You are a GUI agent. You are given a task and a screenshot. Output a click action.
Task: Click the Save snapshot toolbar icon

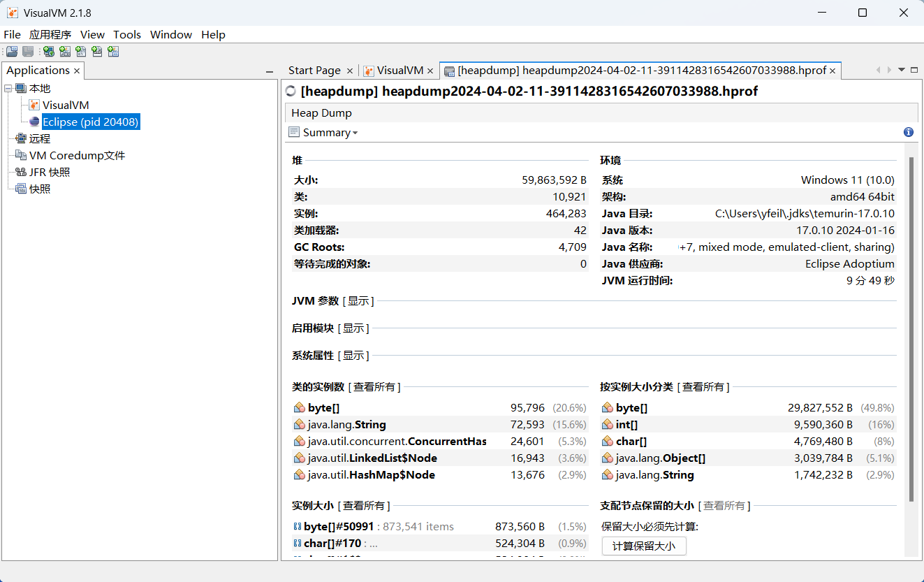click(27, 51)
